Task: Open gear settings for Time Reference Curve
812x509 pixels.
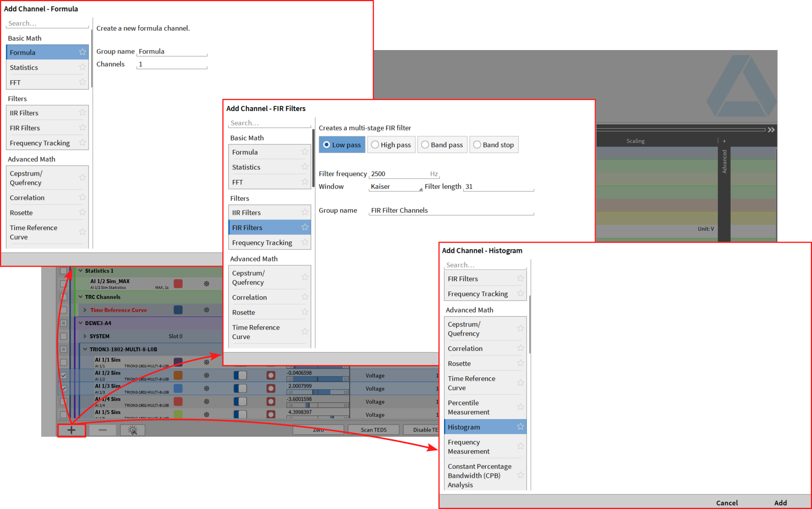Action: [x=206, y=310]
